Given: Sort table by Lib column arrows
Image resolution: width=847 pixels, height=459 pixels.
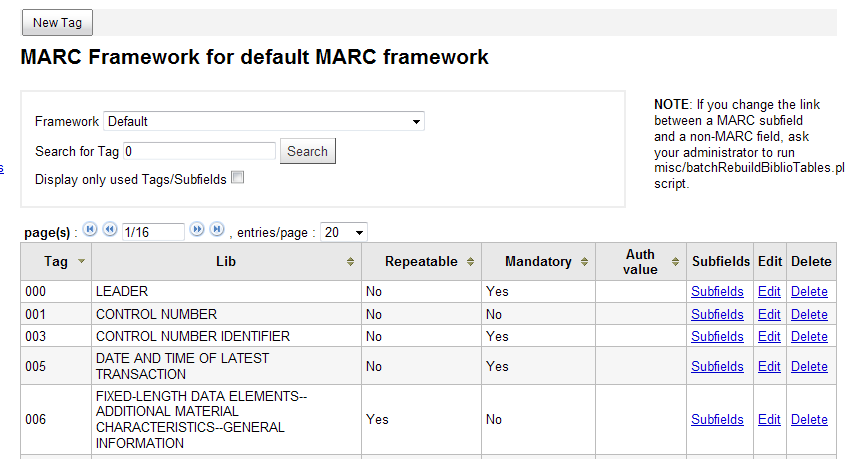Looking at the screenshot, I should coord(350,262).
